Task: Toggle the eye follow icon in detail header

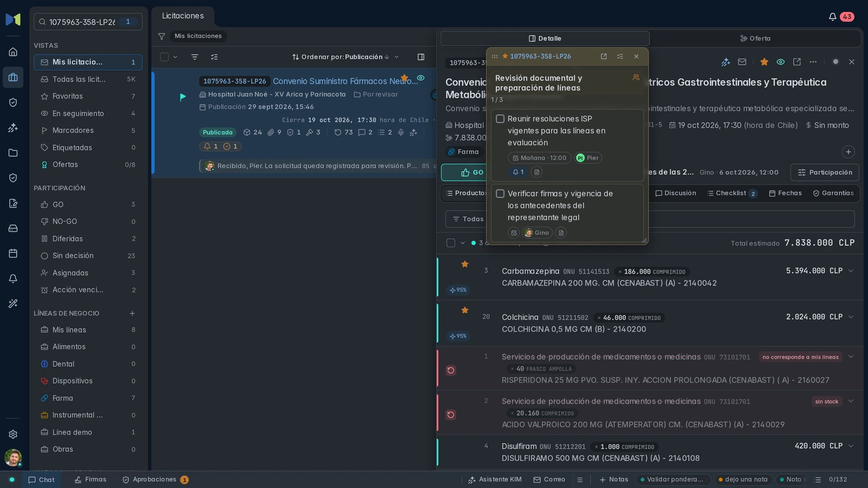Action: [781, 62]
